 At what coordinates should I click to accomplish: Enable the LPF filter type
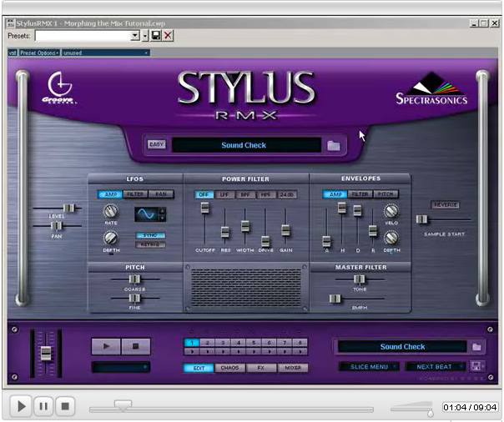(x=224, y=194)
